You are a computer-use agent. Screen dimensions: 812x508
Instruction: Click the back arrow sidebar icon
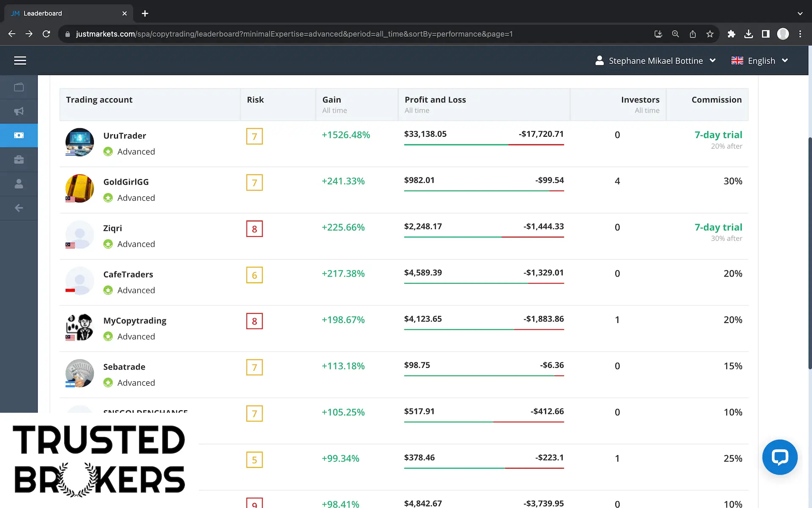tap(19, 208)
